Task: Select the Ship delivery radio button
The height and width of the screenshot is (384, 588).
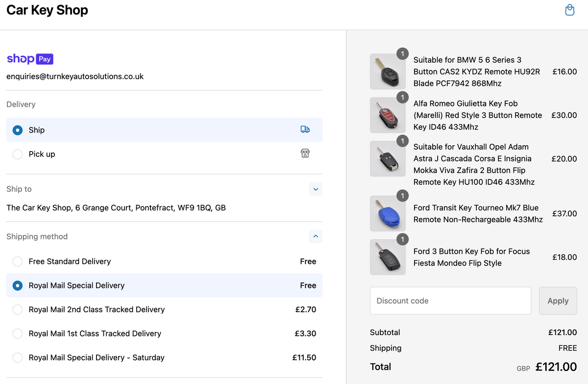Action: coord(18,130)
